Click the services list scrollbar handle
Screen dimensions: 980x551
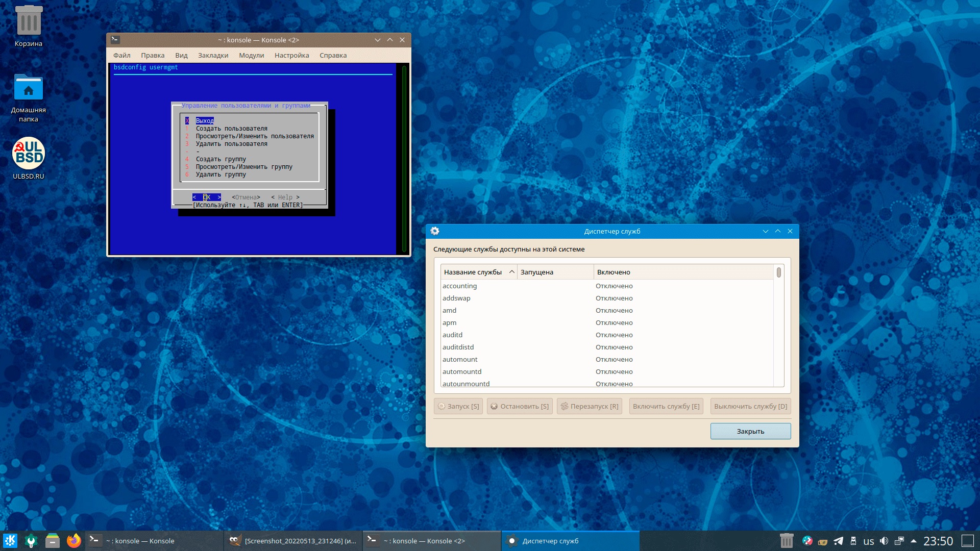[x=778, y=272]
